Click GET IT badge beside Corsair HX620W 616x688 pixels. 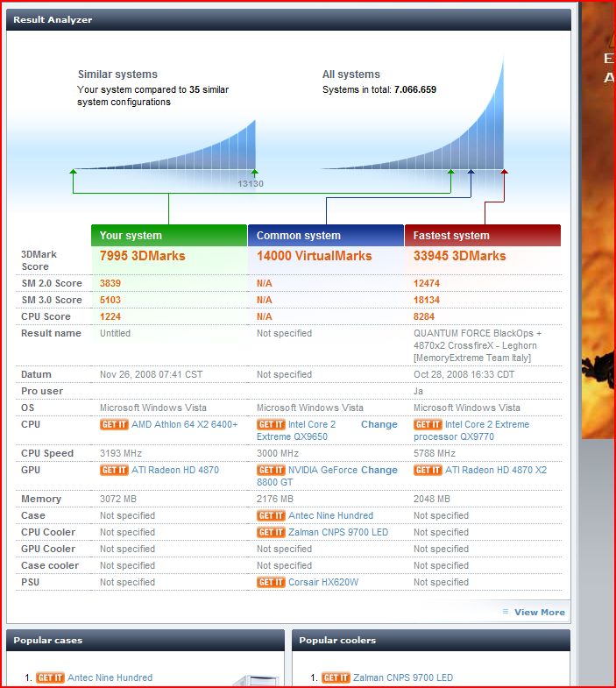[x=271, y=582]
